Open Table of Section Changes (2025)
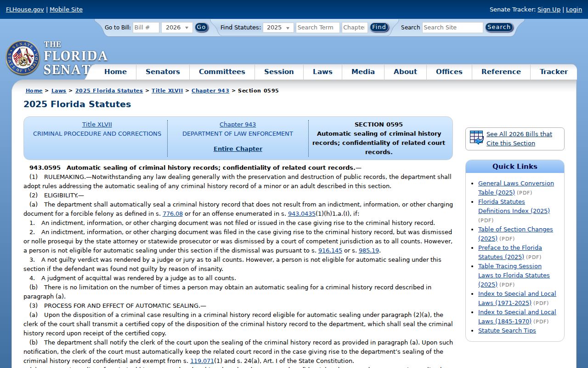588x368 pixels. tap(515, 234)
